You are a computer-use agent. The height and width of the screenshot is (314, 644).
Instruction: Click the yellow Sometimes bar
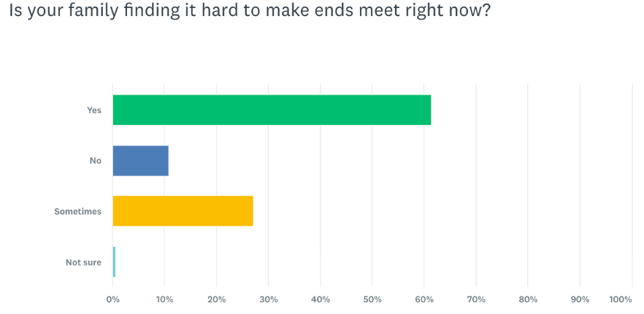click(x=183, y=211)
